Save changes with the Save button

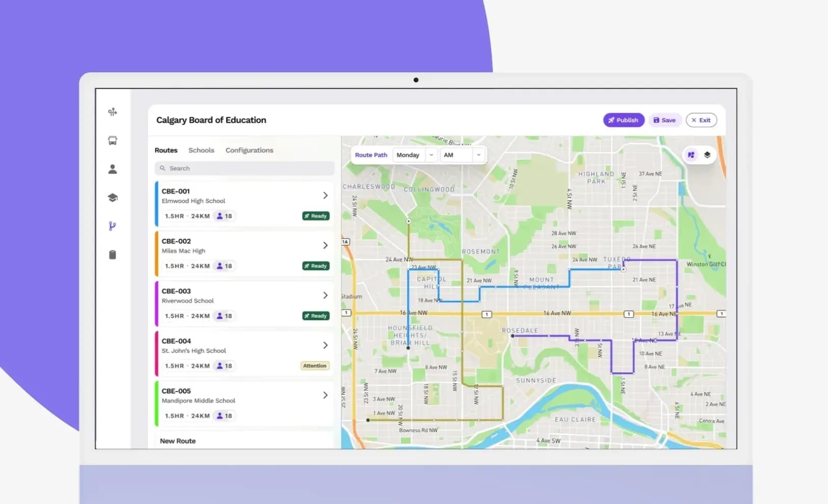click(665, 120)
